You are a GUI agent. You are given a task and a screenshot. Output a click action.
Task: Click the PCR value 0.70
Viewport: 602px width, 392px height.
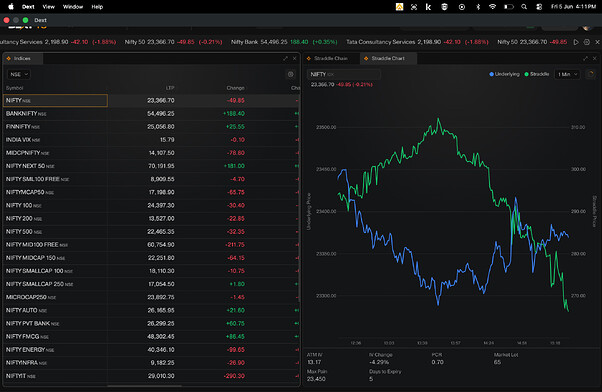tap(437, 362)
